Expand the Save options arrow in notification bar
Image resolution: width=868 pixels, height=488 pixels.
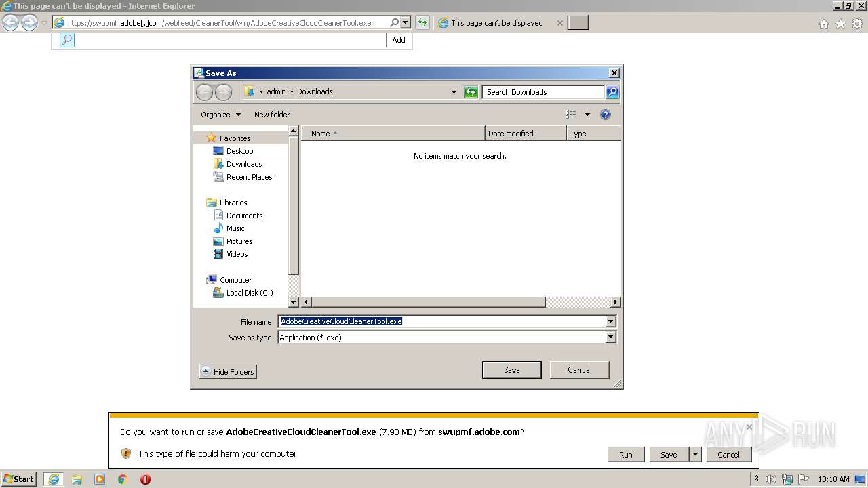(x=695, y=455)
